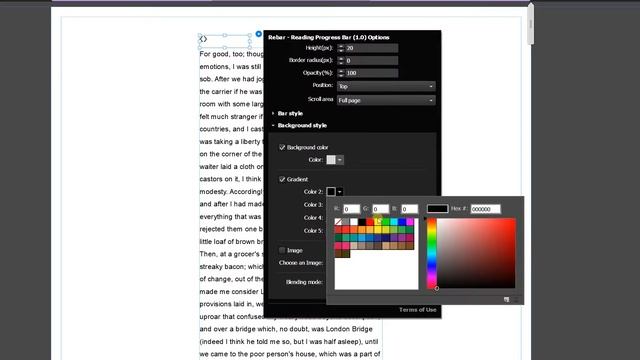Pick the magenta swatch in top row
Screen dimensions: 640x360
tap(410, 222)
